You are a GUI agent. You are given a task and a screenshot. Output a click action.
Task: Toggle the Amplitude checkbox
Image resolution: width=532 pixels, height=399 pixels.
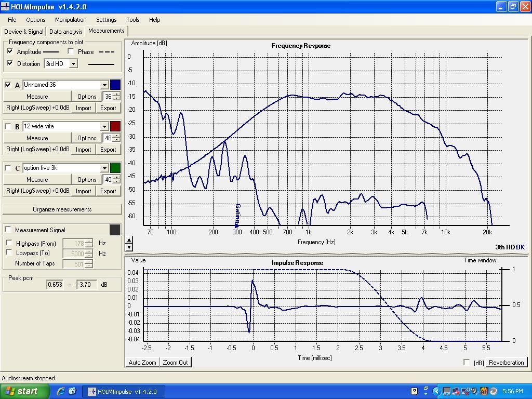(10, 51)
